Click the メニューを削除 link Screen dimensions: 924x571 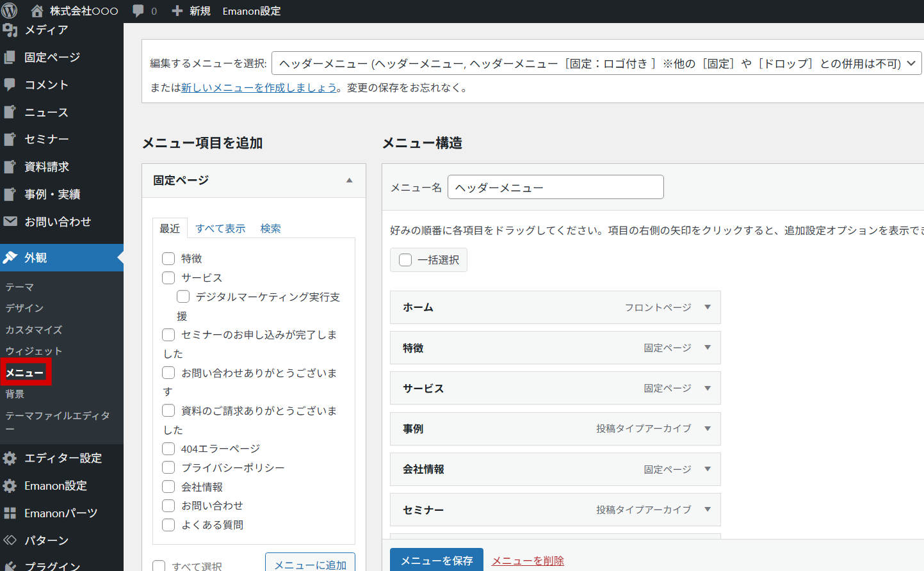coord(528,561)
